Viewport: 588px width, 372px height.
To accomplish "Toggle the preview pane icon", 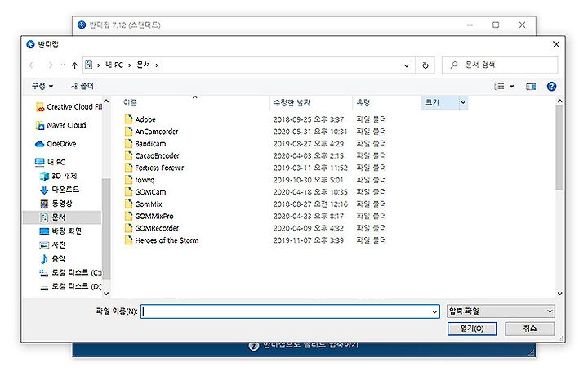I will point(531,87).
